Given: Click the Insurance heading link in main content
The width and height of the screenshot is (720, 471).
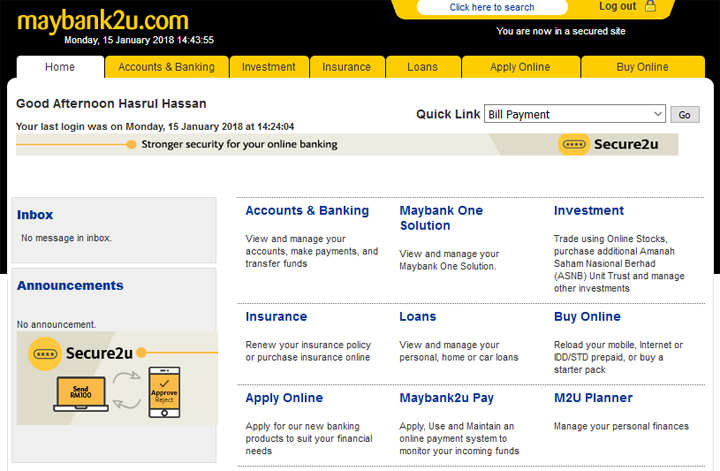Looking at the screenshot, I should [x=276, y=317].
